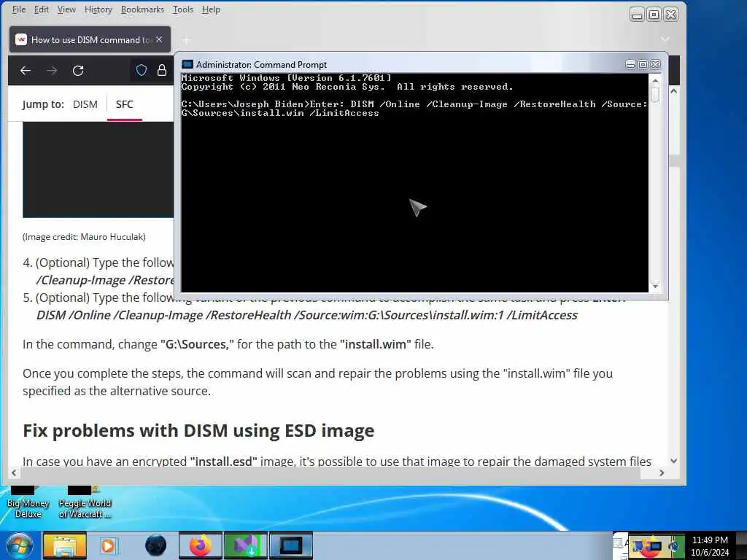This screenshot has height=560, width=747.
Task: Click the dark blue globe taskbar icon
Action: [156, 545]
